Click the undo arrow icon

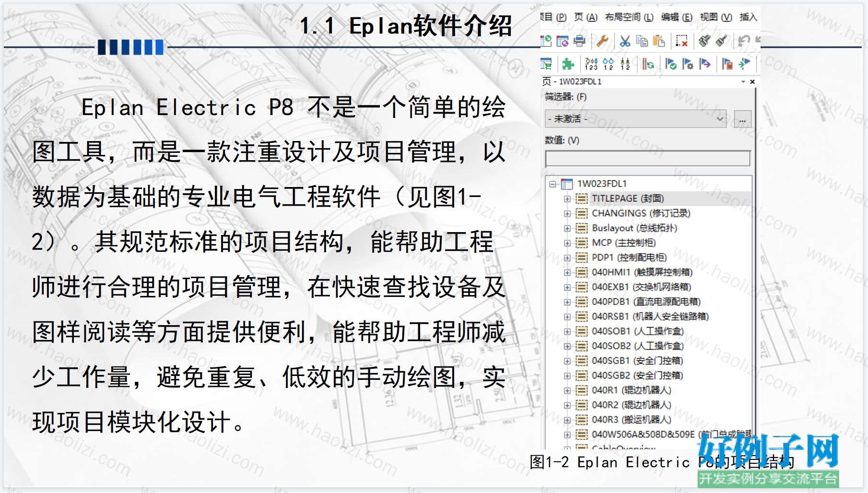[744, 41]
